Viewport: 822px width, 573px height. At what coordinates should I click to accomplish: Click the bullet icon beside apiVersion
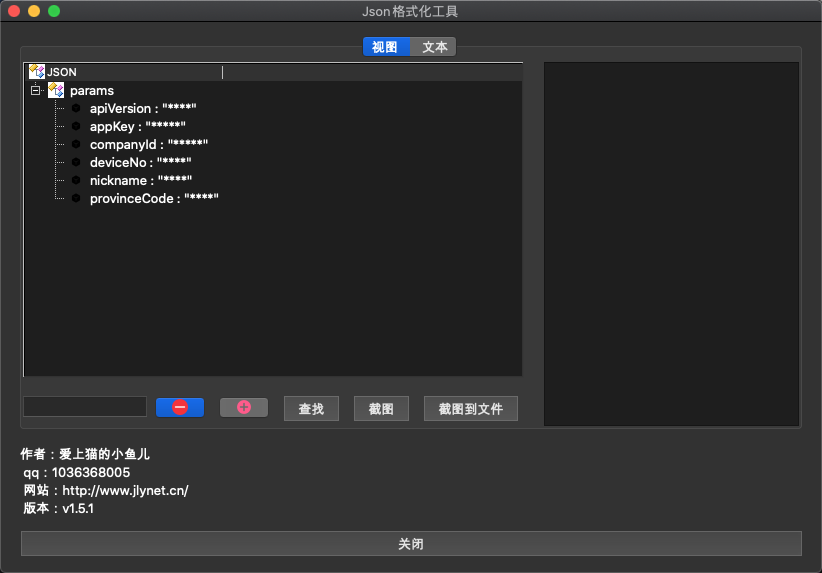[x=76, y=109]
